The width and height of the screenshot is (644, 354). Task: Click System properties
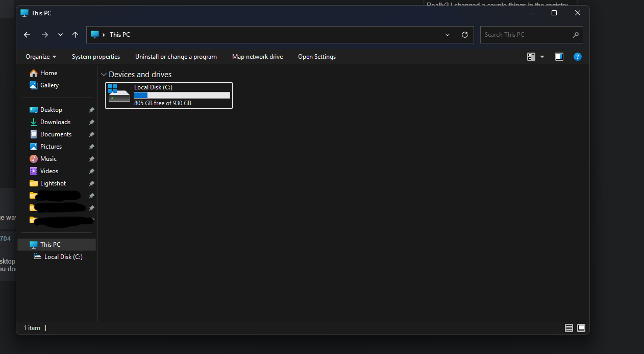[96, 57]
